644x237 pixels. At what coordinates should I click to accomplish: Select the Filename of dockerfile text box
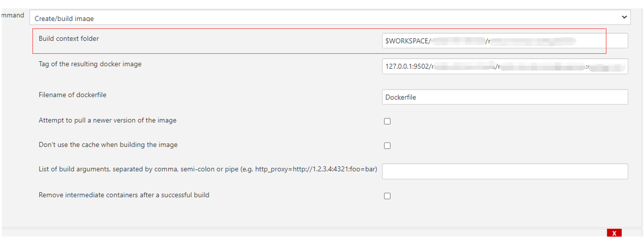pos(504,97)
